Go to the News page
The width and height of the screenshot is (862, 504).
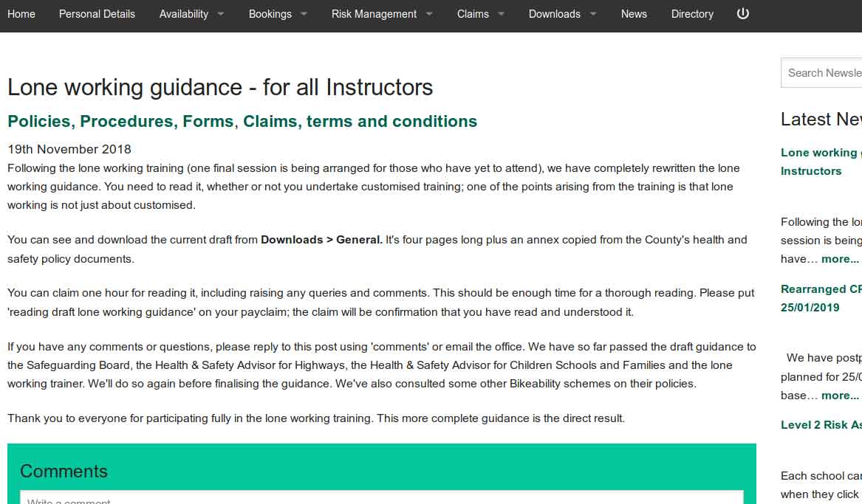tap(634, 14)
